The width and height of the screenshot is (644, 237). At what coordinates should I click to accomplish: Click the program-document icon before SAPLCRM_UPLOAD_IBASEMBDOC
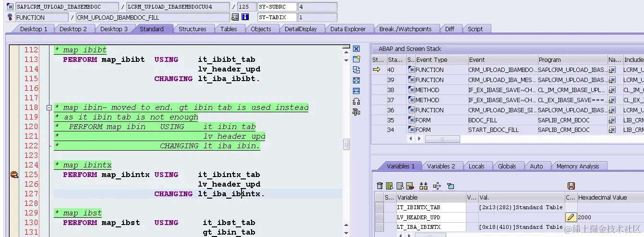point(11,7)
